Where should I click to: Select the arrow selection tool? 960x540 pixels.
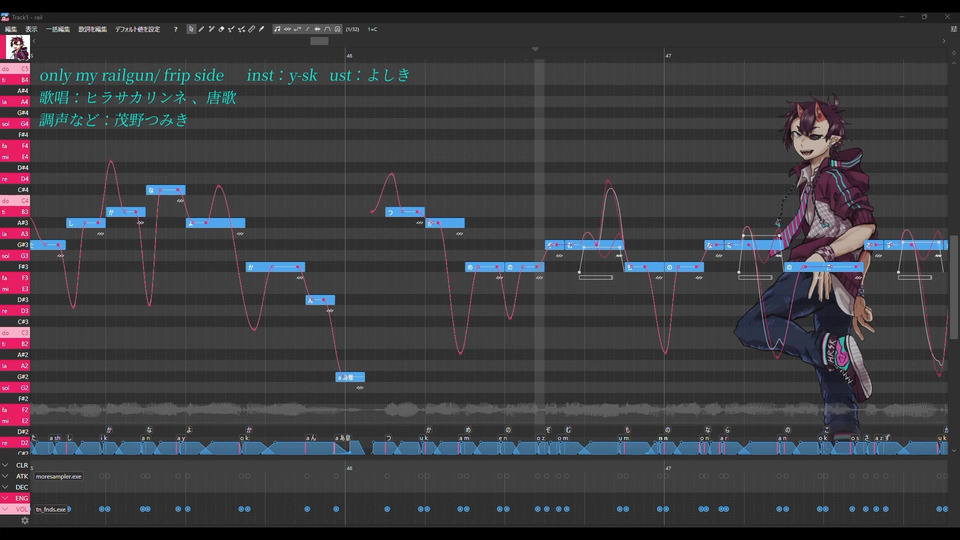click(191, 29)
